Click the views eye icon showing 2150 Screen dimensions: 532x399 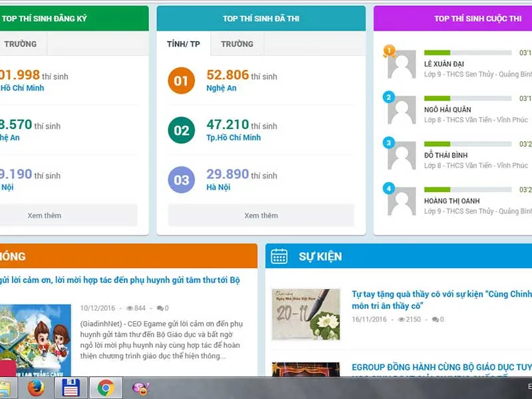click(x=401, y=320)
